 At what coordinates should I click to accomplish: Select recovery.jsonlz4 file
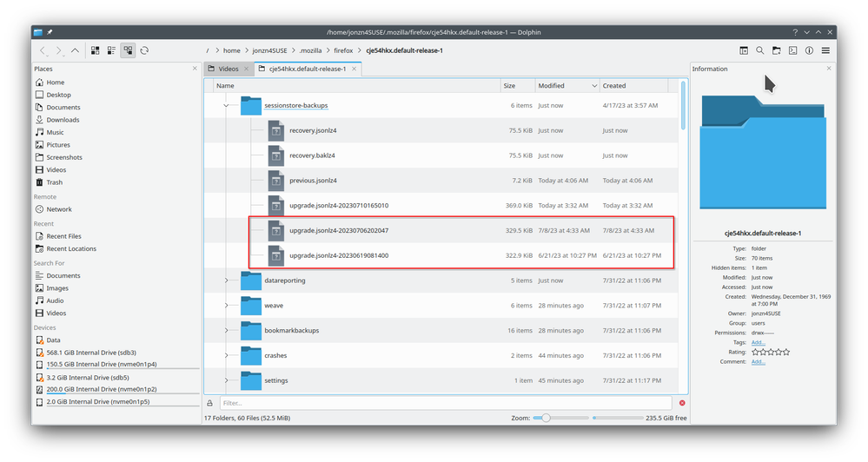pyautogui.click(x=313, y=130)
